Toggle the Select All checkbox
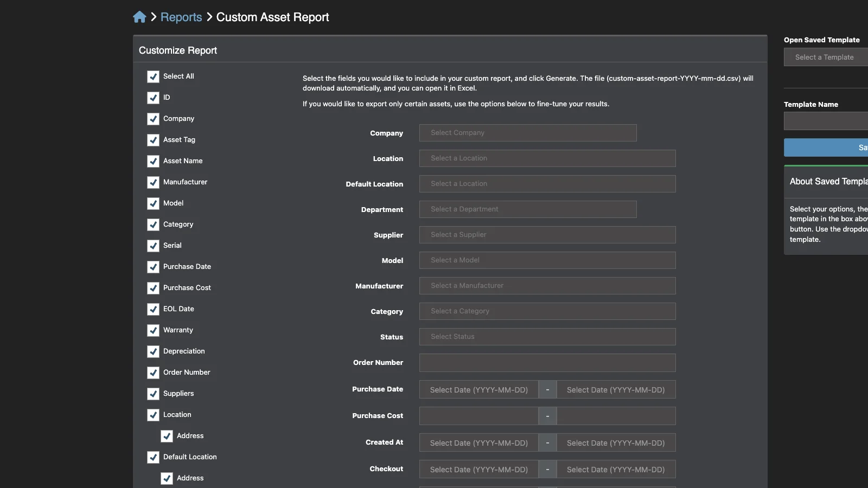The height and width of the screenshot is (488, 868). pyautogui.click(x=153, y=76)
